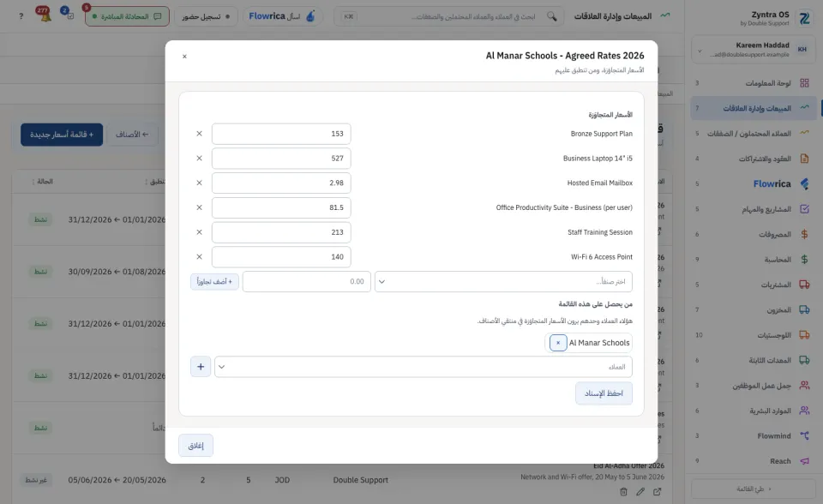Close the Agreed Rates 2026 dialog with X
Viewport: 823px width, 504px height.
click(x=184, y=57)
